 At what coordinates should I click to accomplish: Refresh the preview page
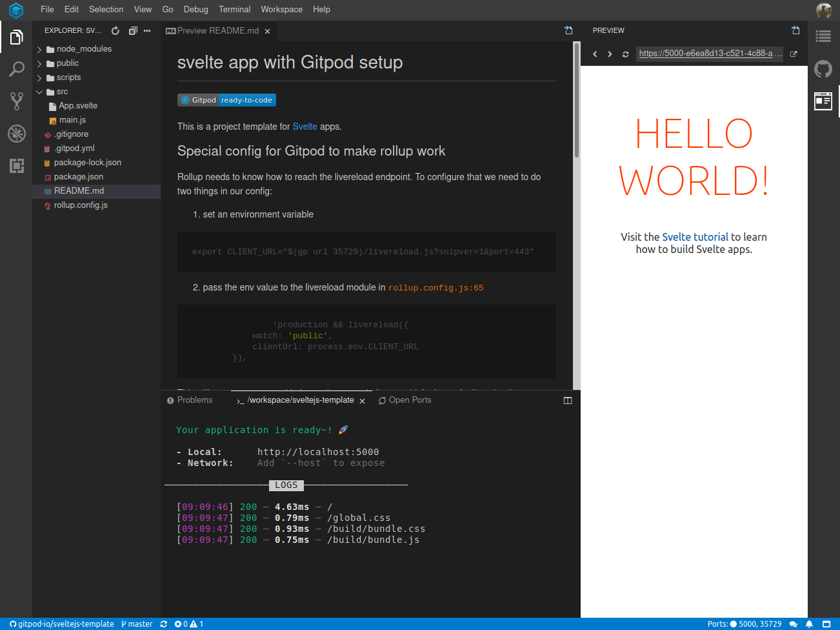pyautogui.click(x=625, y=54)
